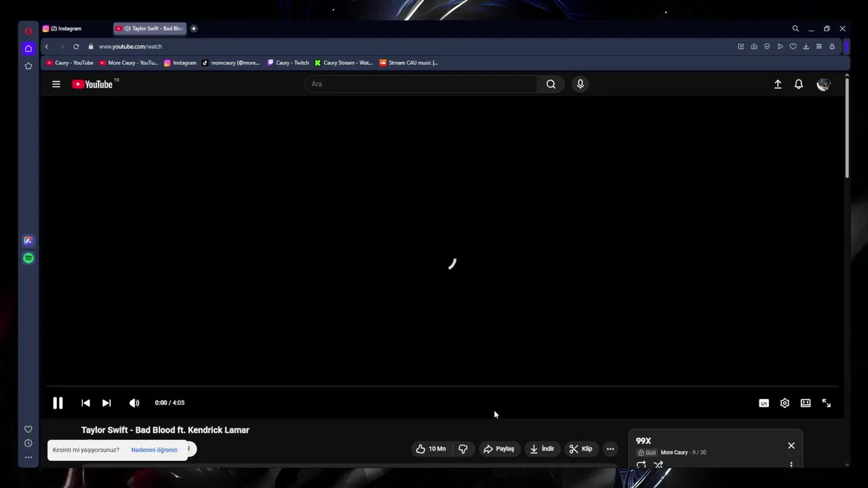Click the YouTube search magnifier button
Image resolution: width=868 pixels, height=488 pixels.
[x=551, y=84]
